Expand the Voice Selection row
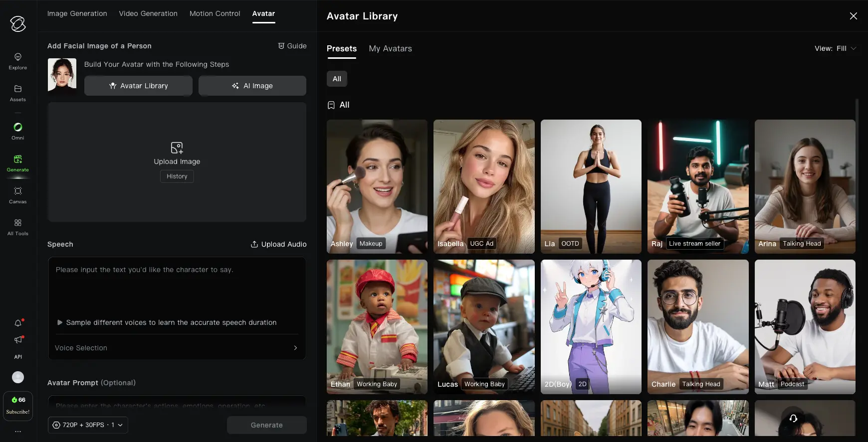 [x=177, y=348]
